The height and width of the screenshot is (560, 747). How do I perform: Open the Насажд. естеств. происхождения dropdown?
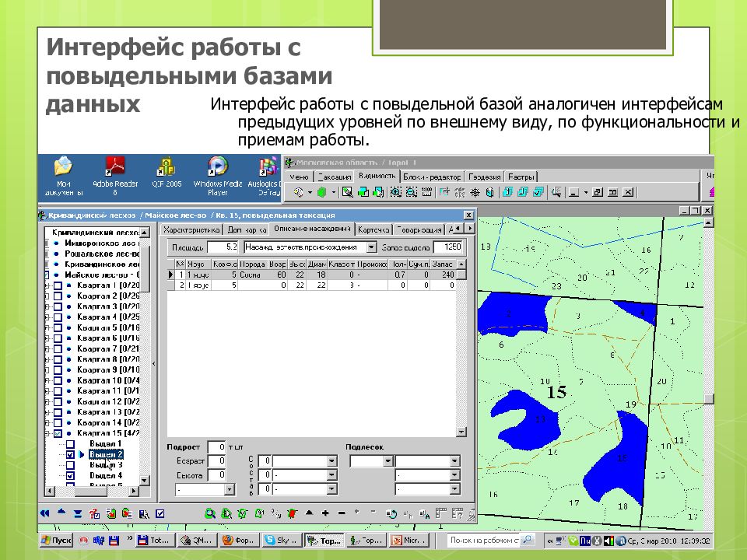(x=372, y=247)
